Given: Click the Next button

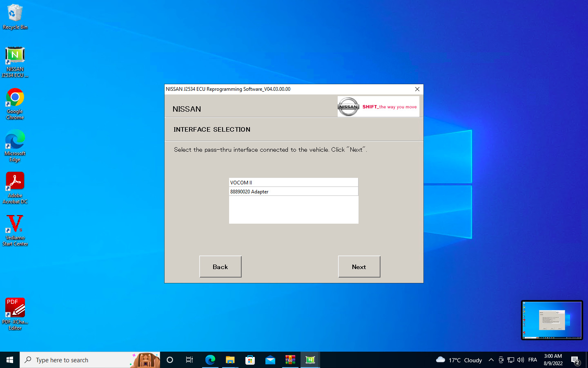Looking at the screenshot, I should pos(359,267).
